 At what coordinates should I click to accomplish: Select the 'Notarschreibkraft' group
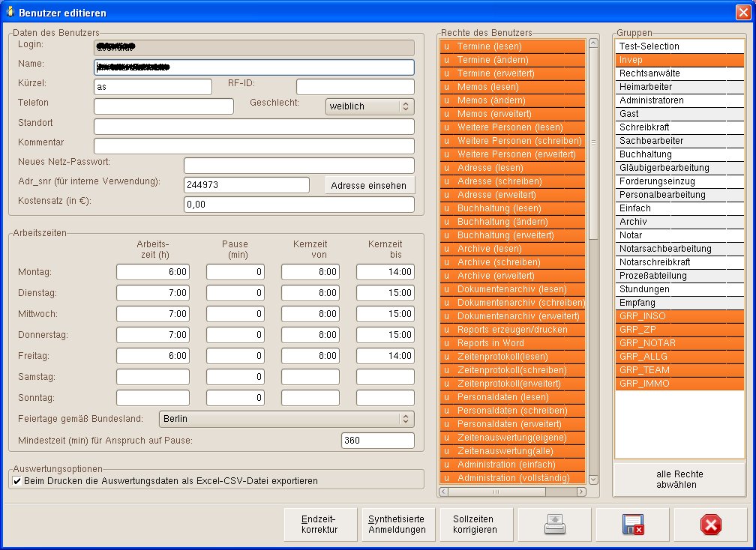[679, 262]
